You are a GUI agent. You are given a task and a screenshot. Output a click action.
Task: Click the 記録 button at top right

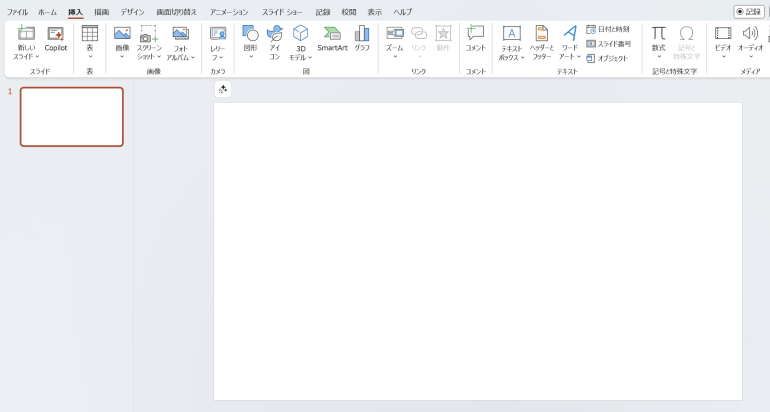point(749,12)
